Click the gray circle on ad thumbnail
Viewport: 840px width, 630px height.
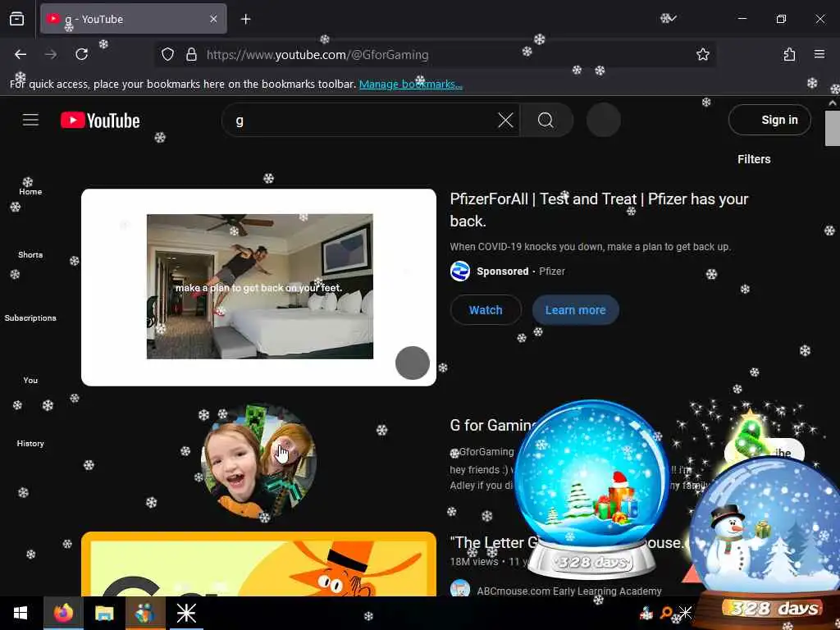pos(412,363)
